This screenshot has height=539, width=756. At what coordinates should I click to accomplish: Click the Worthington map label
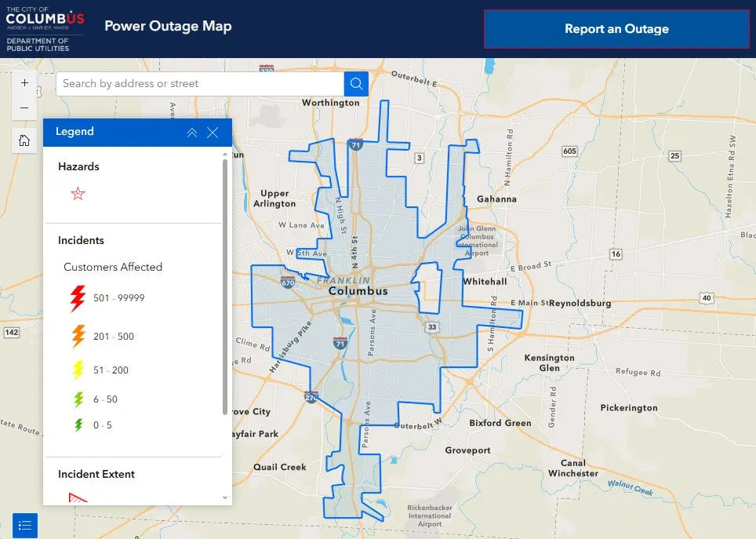[x=331, y=102]
